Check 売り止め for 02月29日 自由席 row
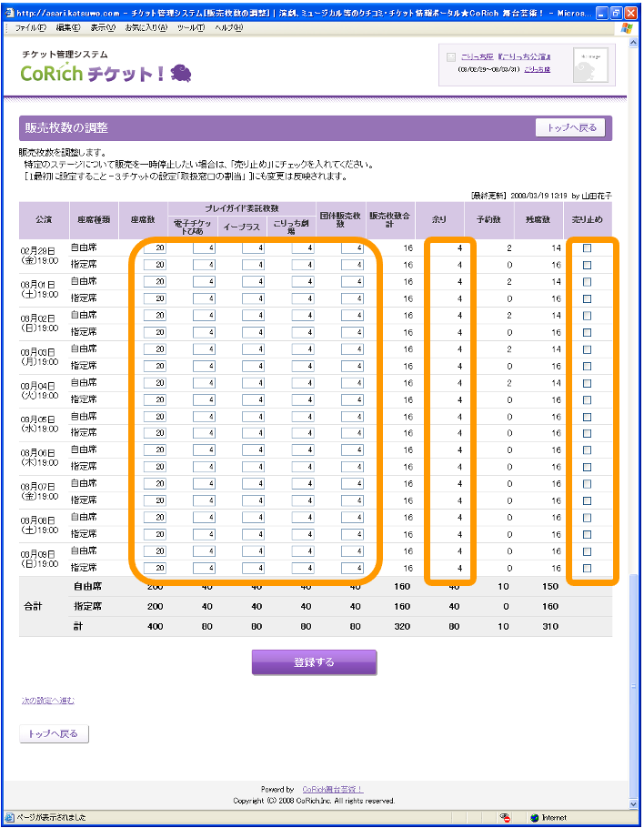644x828 pixels. [x=587, y=248]
